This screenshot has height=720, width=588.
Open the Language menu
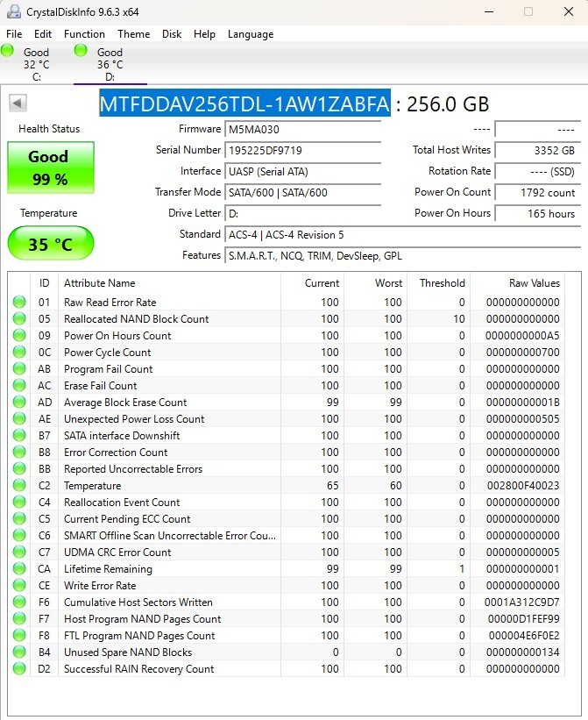pos(251,34)
